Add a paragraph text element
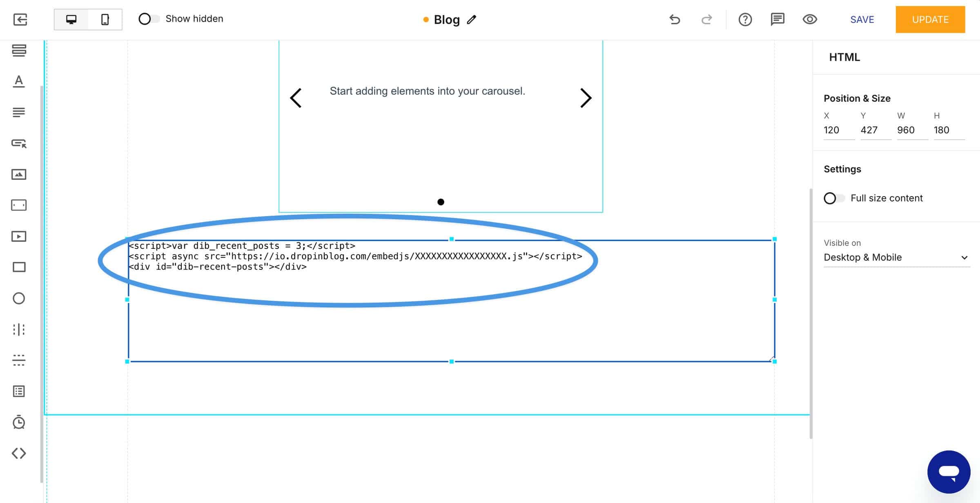This screenshot has height=503, width=980. click(19, 112)
